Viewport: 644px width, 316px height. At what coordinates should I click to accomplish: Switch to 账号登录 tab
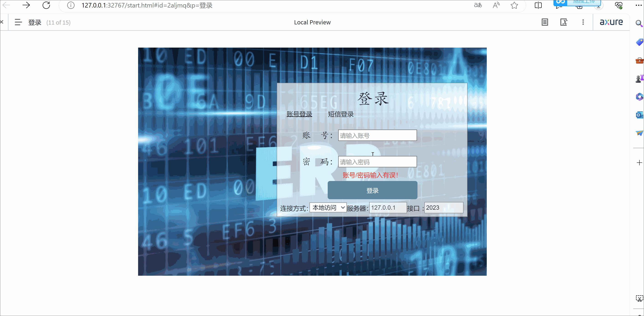tap(299, 114)
